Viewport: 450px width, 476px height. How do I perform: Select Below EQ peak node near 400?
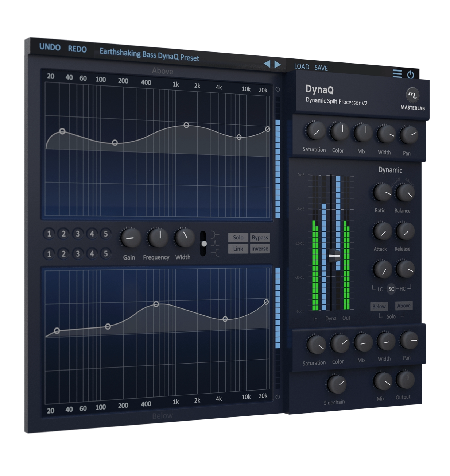click(x=156, y=304)
